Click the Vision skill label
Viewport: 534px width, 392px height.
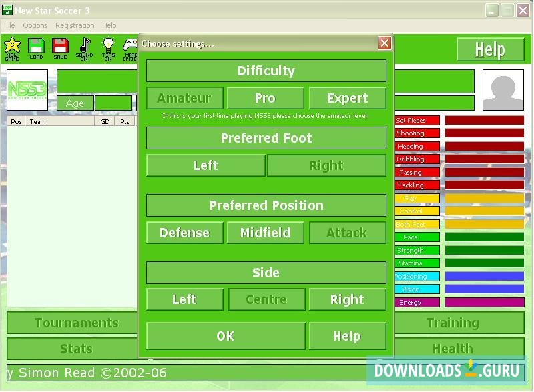(417, 289)
